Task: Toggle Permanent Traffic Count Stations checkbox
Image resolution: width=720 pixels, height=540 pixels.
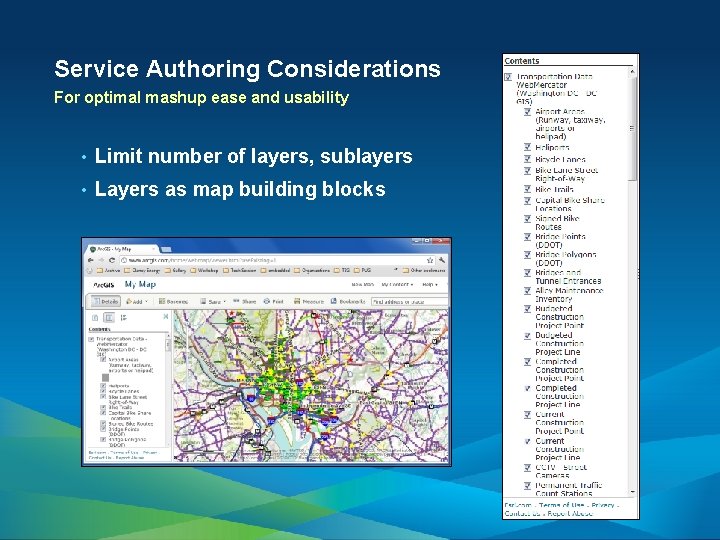Action: [528, 485]
